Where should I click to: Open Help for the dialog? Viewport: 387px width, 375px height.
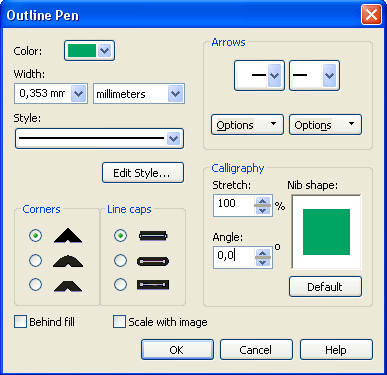[x=336, y=350]
